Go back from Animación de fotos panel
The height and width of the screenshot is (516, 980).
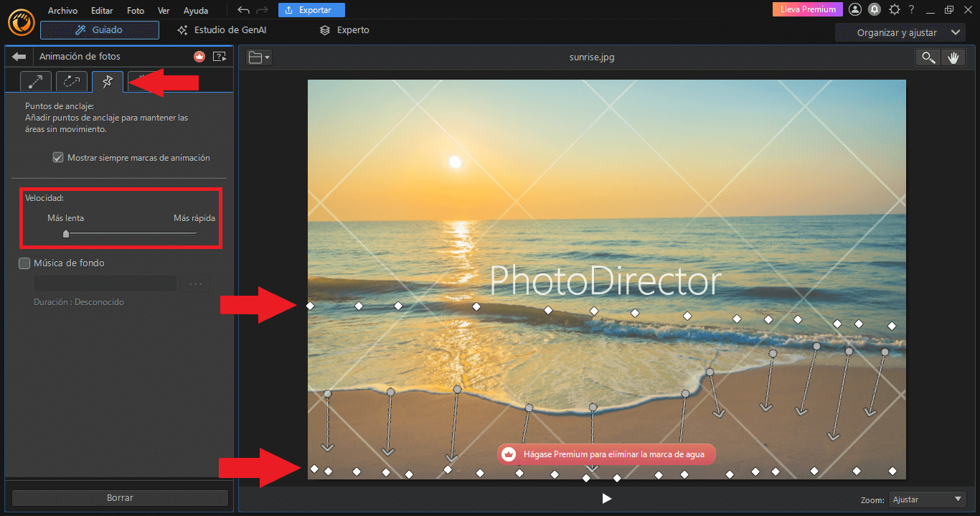pos(19,57)
